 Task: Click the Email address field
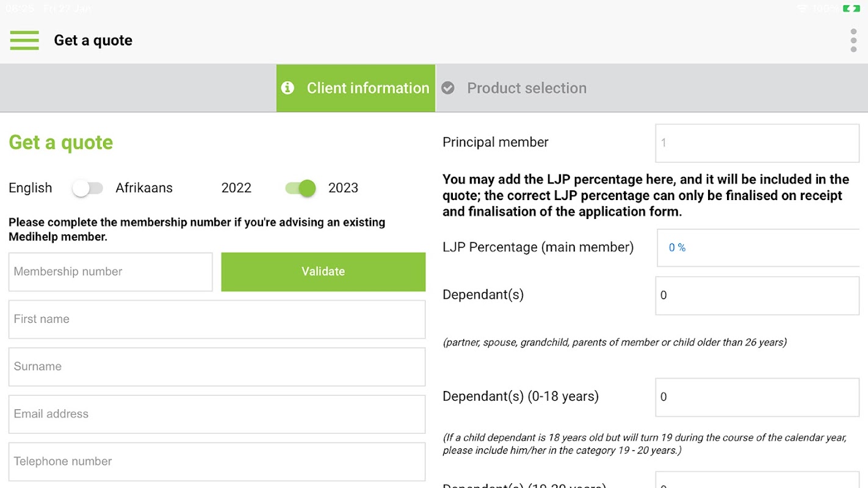(217, 414)
